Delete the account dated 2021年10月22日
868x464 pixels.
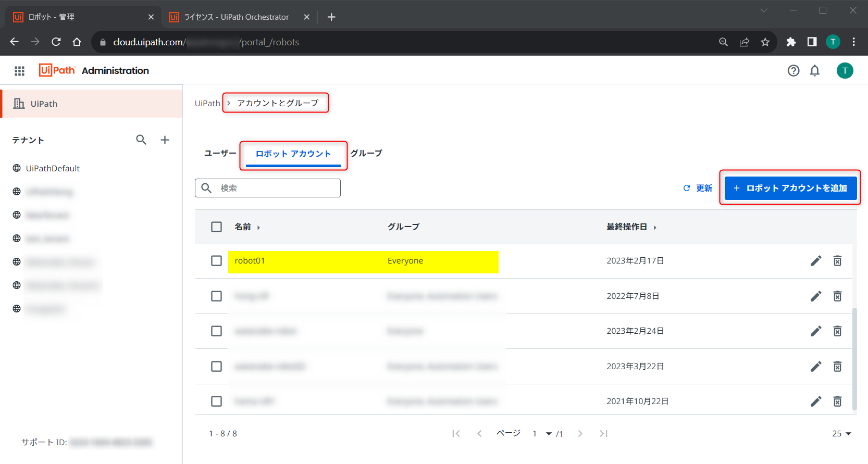[x=837, y=402]
